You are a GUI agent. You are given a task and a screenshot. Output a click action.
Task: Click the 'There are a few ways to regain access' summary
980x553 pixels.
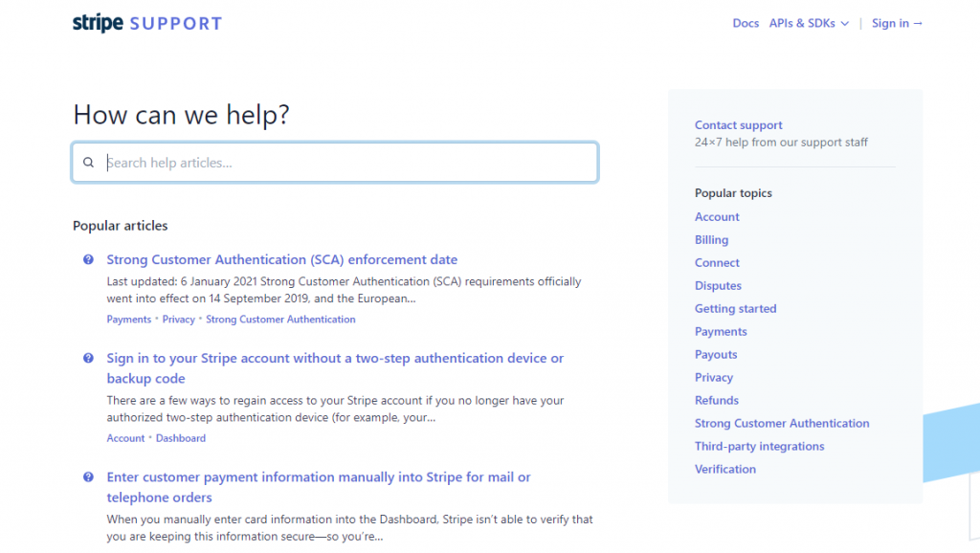tap(335, 409)
